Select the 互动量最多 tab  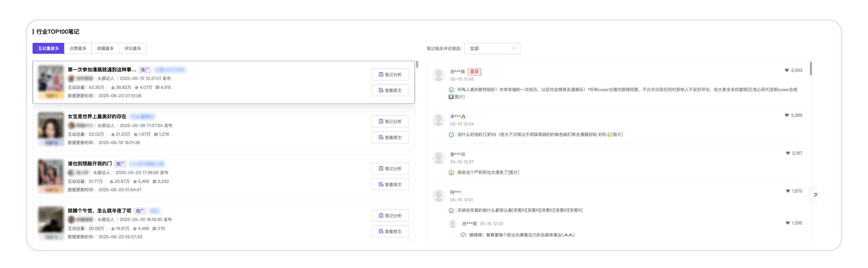click(x=48, y=48)
